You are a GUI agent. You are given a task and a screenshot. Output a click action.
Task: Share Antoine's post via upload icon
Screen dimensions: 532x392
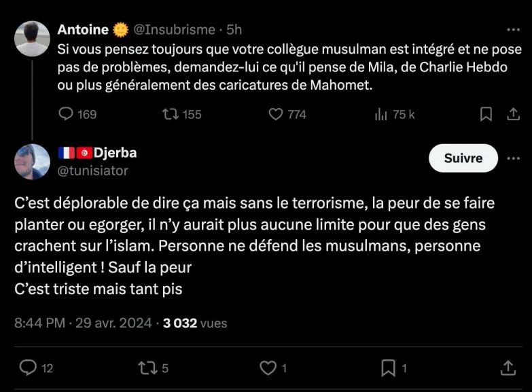point(513,114)
